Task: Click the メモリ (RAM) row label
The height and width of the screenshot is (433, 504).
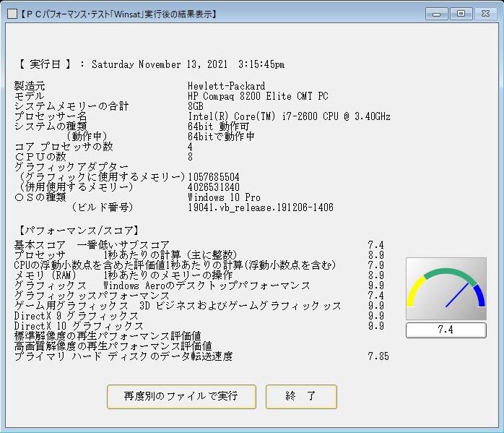Action: click(x=45, y=275)
